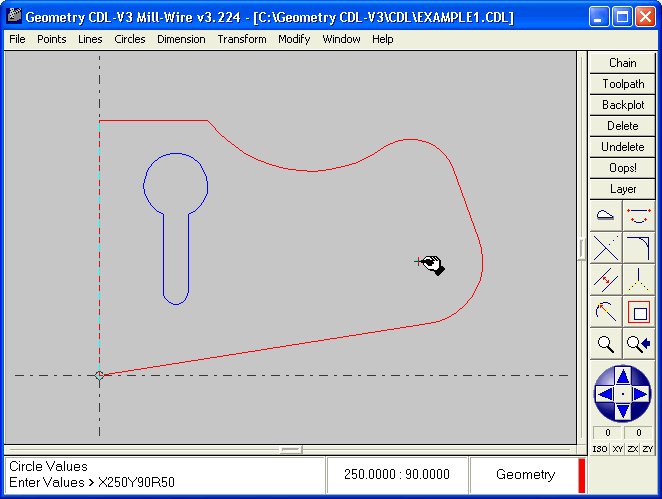Click the magnifier zoom icon
This screenshot has height=499, width=662.
click(605, 344)
